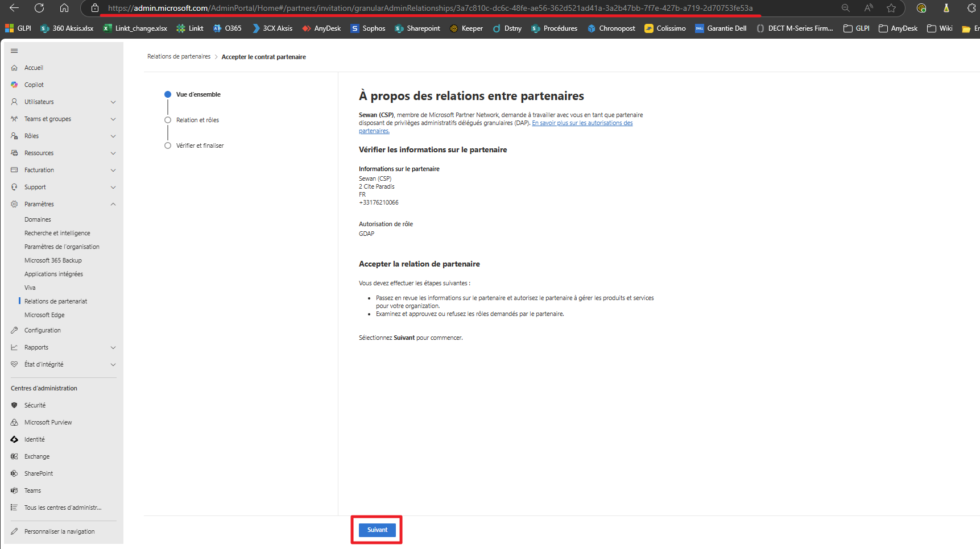
Task: Expand the Support section chevron
Action: point(113,187)
